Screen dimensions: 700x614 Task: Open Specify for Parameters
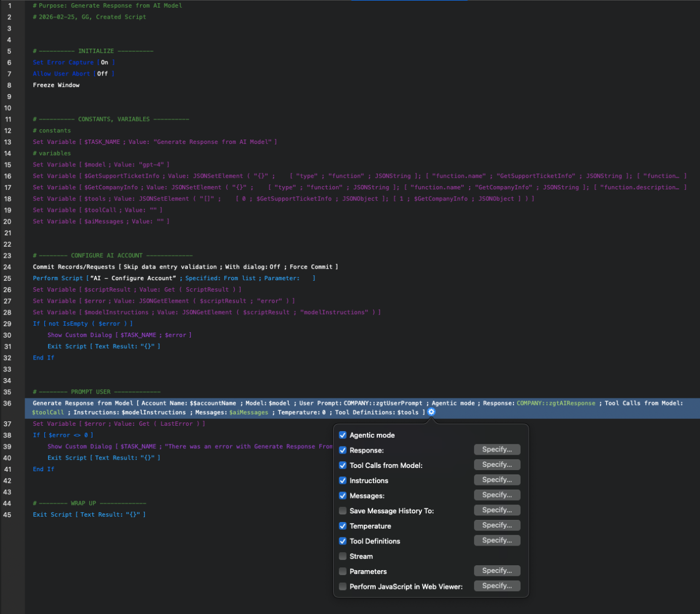click(497, 571)
